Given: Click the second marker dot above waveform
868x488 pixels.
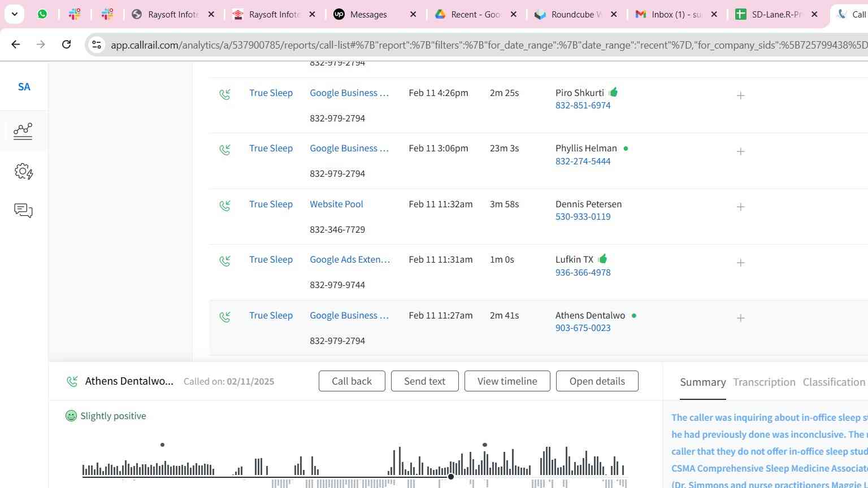Looking at the screenshot, I should (x=484, y=445).
